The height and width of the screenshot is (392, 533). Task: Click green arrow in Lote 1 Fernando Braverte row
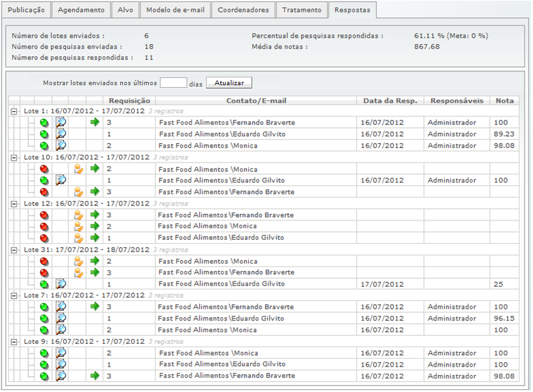pos(94,122)
